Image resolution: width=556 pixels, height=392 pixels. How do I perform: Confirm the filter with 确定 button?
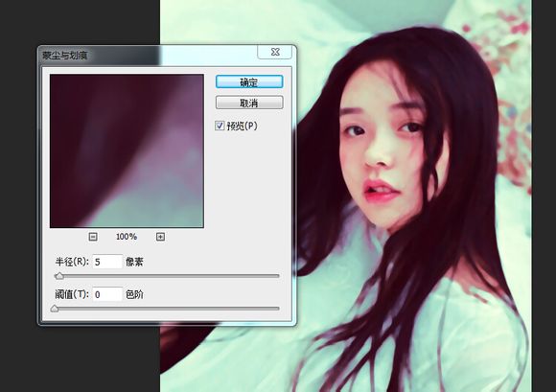coord(249,81)
